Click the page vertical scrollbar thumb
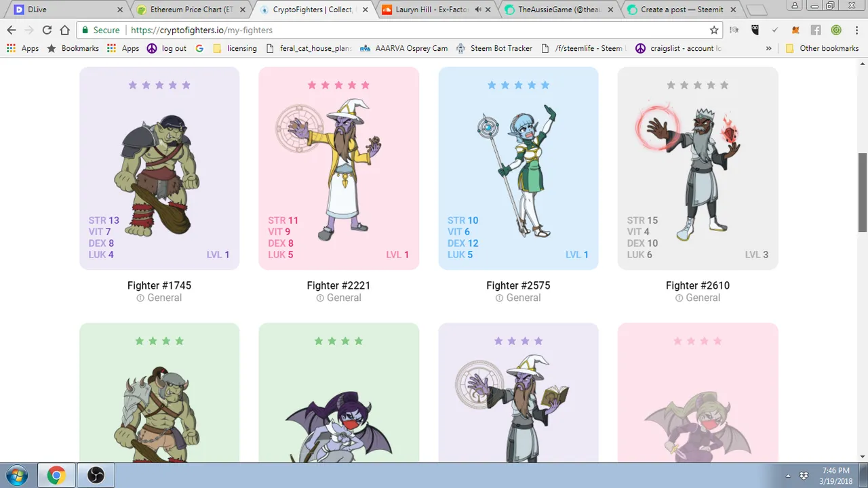This screenshot has height=488, width=868. pyautogui.click(x=863, y=192)
